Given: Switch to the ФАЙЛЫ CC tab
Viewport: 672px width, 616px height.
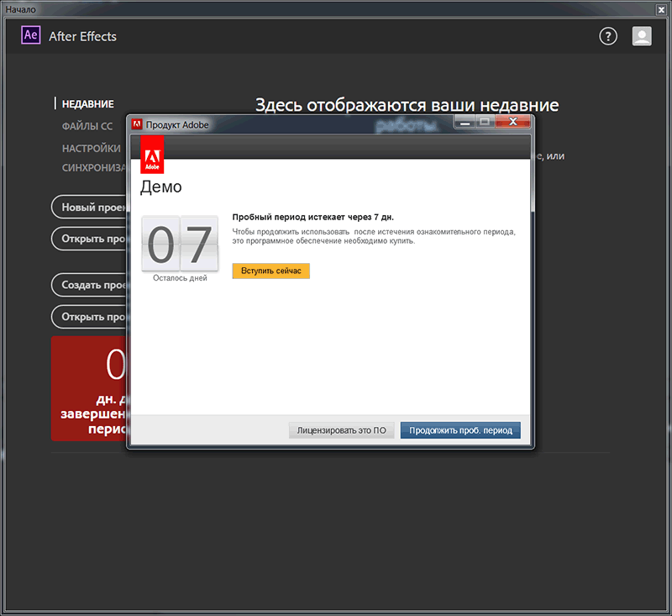Looking at the screenshot, I should pyautogui.click(x=87, y=126).
